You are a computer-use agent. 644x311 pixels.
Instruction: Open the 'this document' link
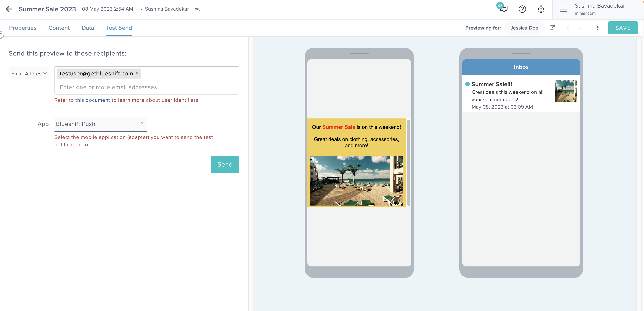92,100
